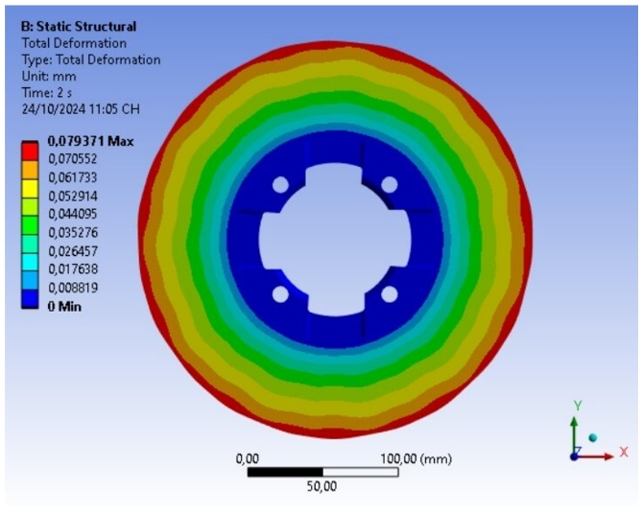Viewport: 644px width, 507px height.
Task: Click the '0,008819' legend value
Action: tap(73, 288)
